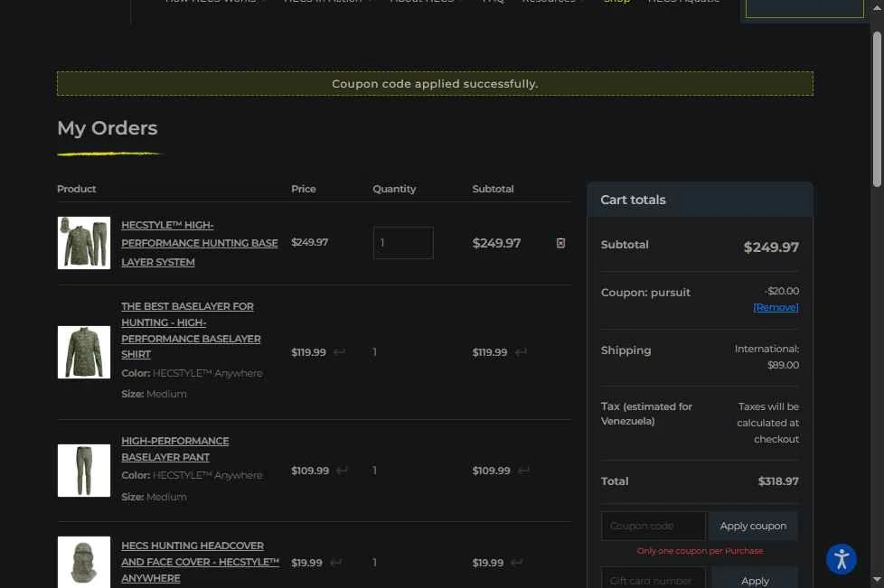Focus the Gift card number field
884x588 pixels.
tap(654, 580)
